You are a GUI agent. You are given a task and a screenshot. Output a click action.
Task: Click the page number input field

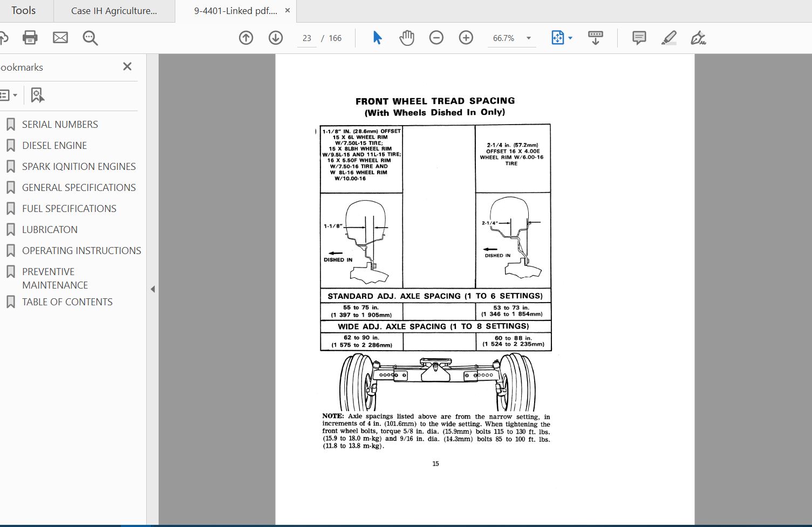(x=306, y=38)
